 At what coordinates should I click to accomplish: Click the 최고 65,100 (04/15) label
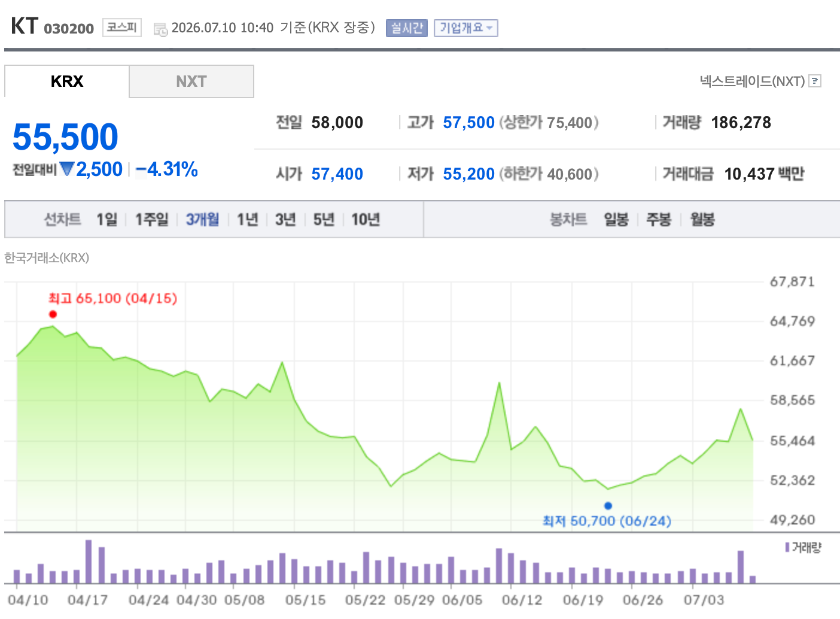click(x=113, y=298)
